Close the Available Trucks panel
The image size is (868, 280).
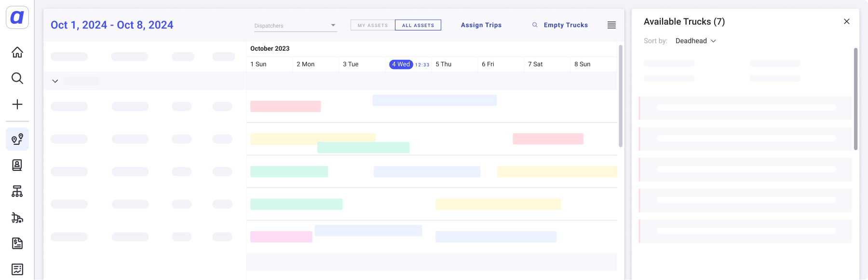coord(847,21)
